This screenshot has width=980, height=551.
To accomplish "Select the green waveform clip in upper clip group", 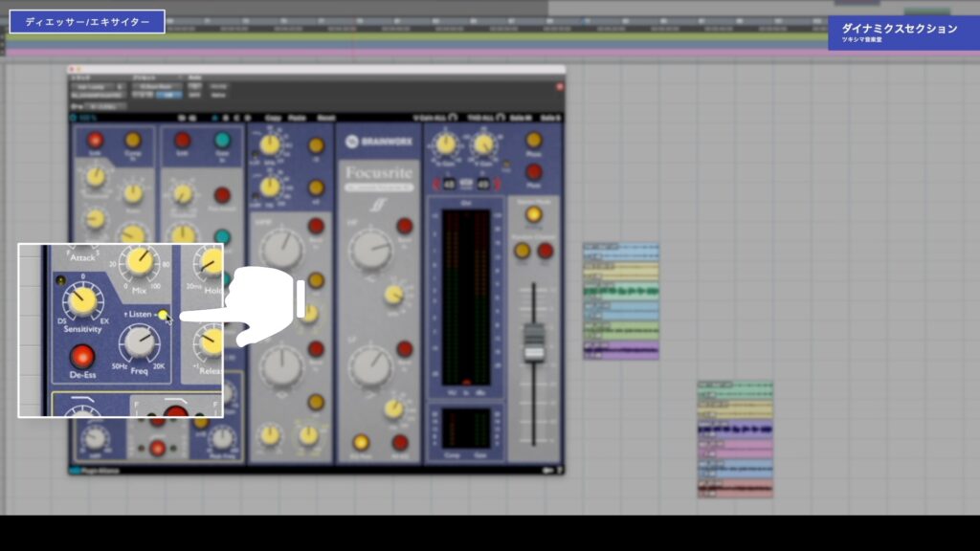I will (620, 291).
